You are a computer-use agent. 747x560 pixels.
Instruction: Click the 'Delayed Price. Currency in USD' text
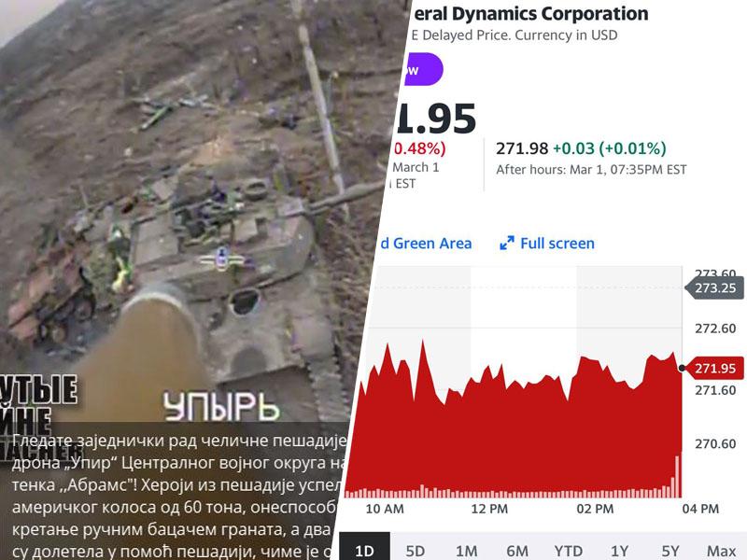click(520, 35)
